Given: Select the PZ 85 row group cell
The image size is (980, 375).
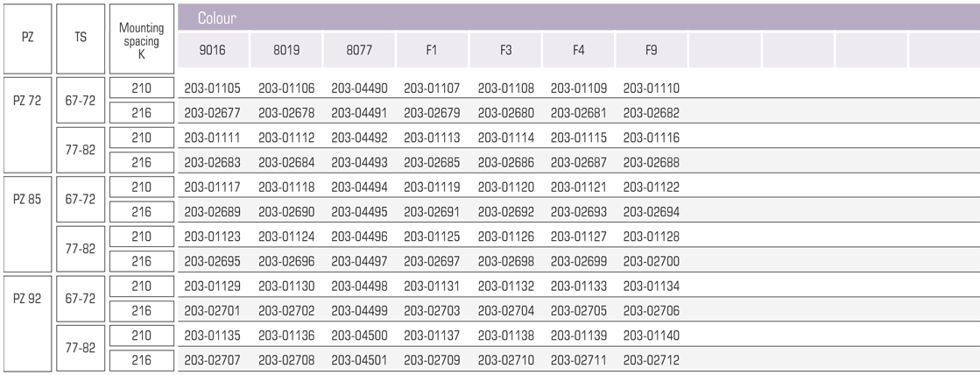Looking at the screenshot, I should (x=27, y=224).
